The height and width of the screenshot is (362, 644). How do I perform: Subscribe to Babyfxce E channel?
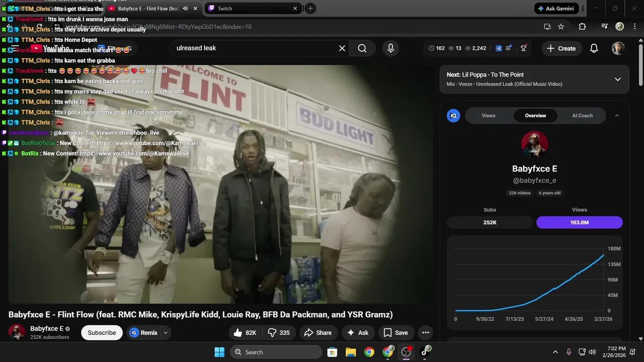[102, 332]
